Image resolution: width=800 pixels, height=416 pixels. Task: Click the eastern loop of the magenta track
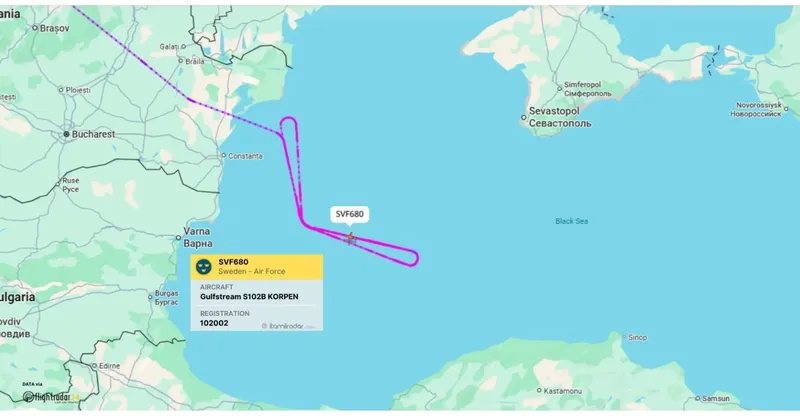pyautogui.click(x=412, y=257)
